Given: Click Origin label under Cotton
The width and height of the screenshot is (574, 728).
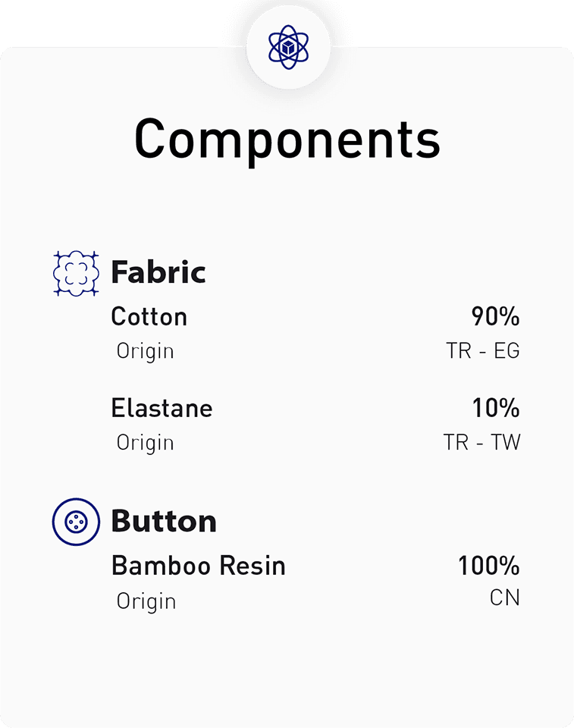Looking at the screenshot, I should pyautogui.click(x=145, y=352).
